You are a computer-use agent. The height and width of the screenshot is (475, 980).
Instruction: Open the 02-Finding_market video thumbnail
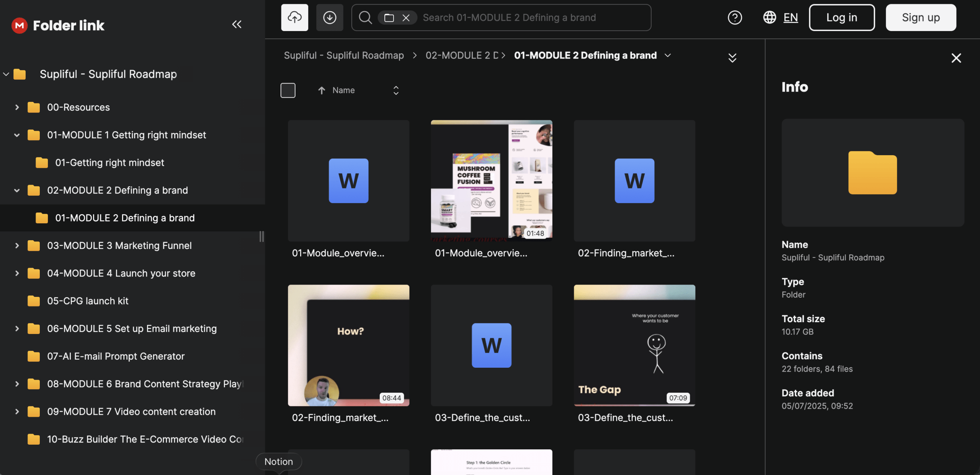click(x=348, y=345)
